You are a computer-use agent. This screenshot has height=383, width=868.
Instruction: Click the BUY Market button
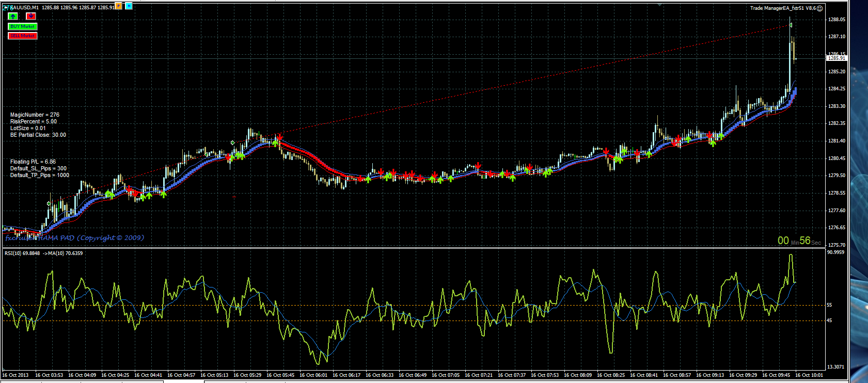pos(22,26)
